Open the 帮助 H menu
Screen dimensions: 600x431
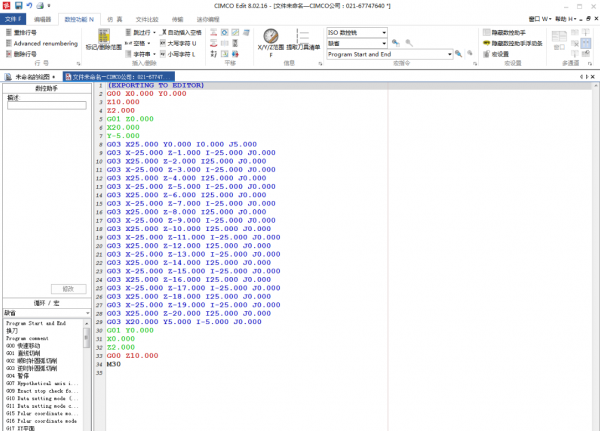click(566, 19)
